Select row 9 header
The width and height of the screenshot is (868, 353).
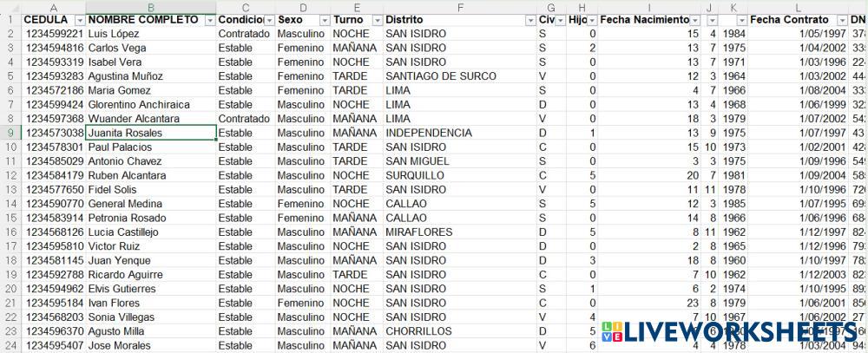point(10,133)
